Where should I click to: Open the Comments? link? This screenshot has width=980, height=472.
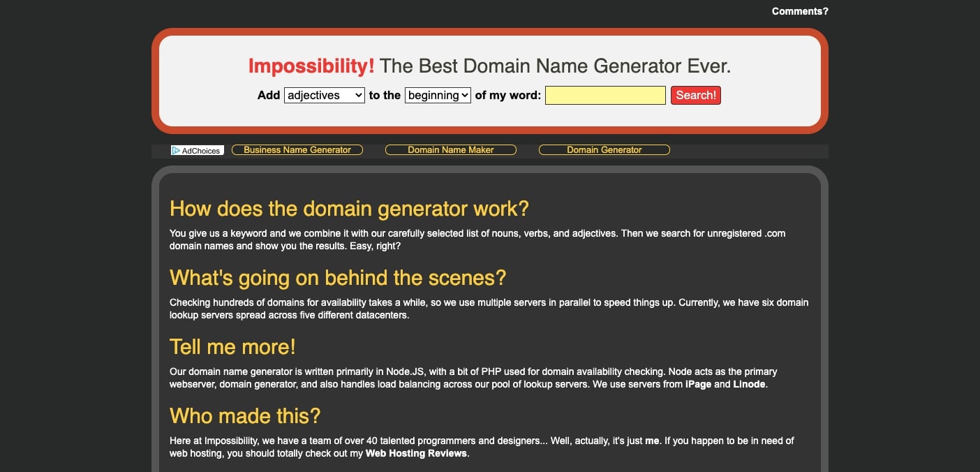[800, 11]
